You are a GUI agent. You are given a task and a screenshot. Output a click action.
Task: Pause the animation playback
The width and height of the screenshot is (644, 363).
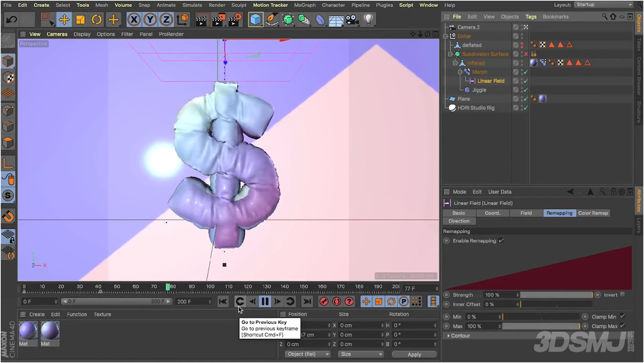tap(265, 301)
